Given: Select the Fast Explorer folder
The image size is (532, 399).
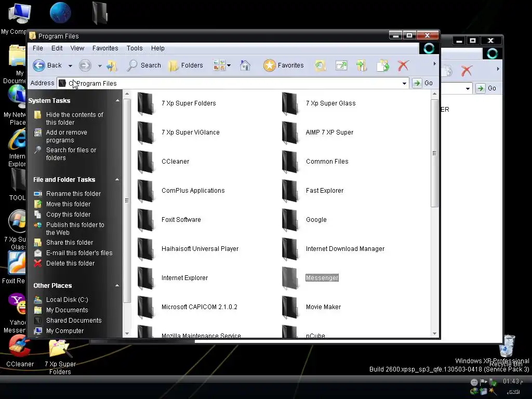Looking at the screenshot, I should coord(313,191).
